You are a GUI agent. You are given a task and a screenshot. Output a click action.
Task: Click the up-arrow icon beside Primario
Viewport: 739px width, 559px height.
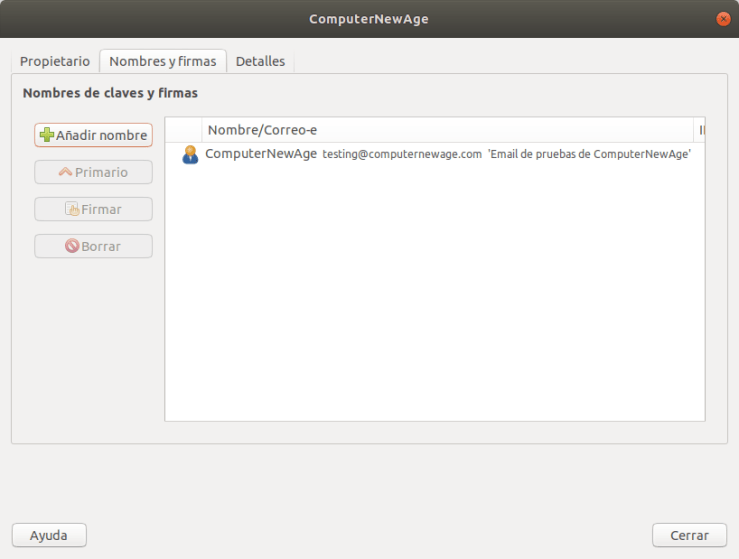[x=66, y=172]
